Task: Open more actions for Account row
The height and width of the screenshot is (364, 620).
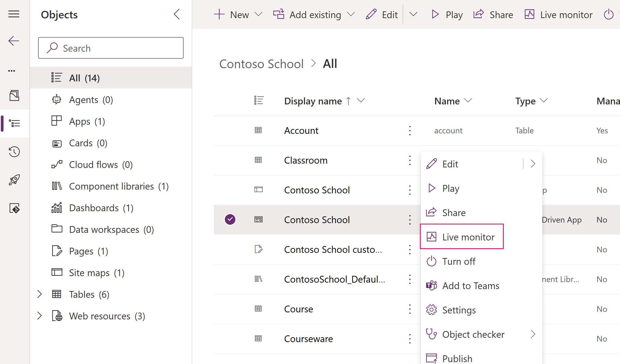Action: coord(410,131)
